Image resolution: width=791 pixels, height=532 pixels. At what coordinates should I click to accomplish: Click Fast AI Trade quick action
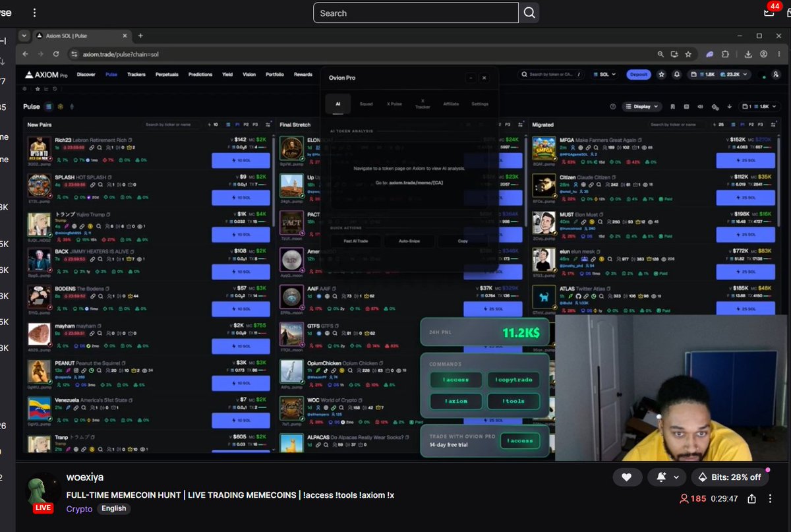click(356, 241)
